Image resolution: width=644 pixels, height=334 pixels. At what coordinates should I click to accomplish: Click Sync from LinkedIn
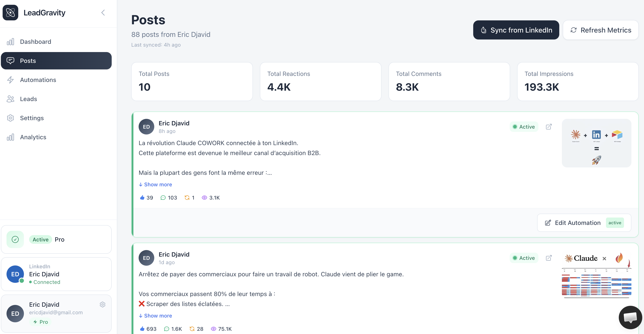(x=516, y=30)
